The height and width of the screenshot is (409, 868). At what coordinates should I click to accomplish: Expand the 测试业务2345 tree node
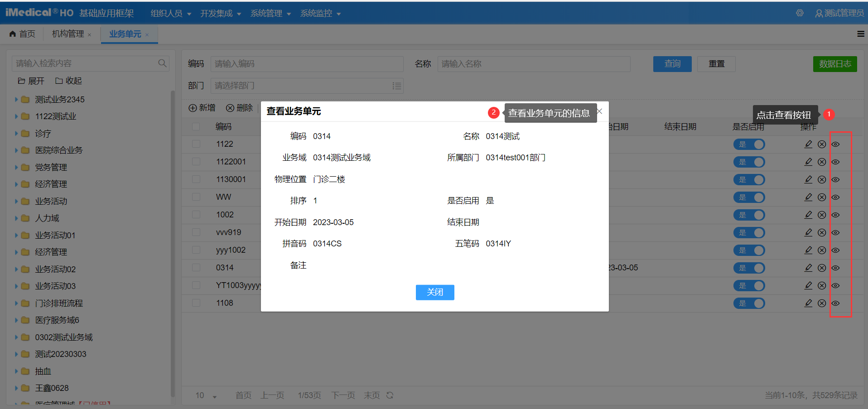tap(16, 99)
